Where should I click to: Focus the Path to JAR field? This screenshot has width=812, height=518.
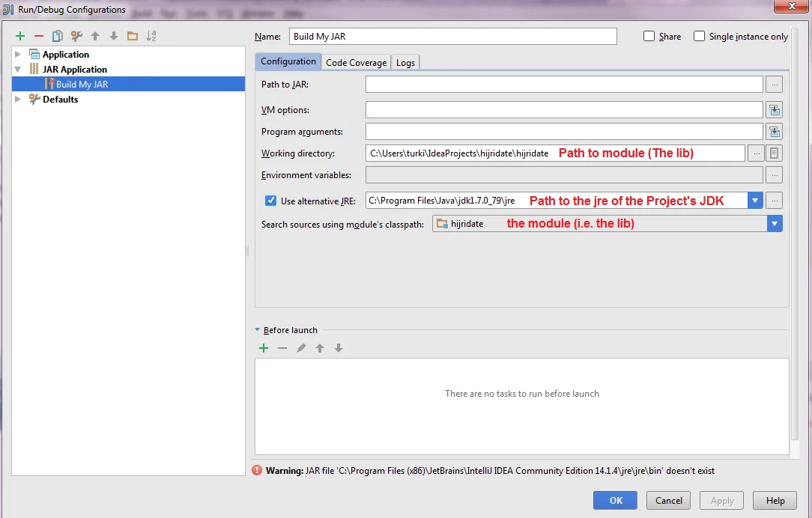click(x=565, y=85)
